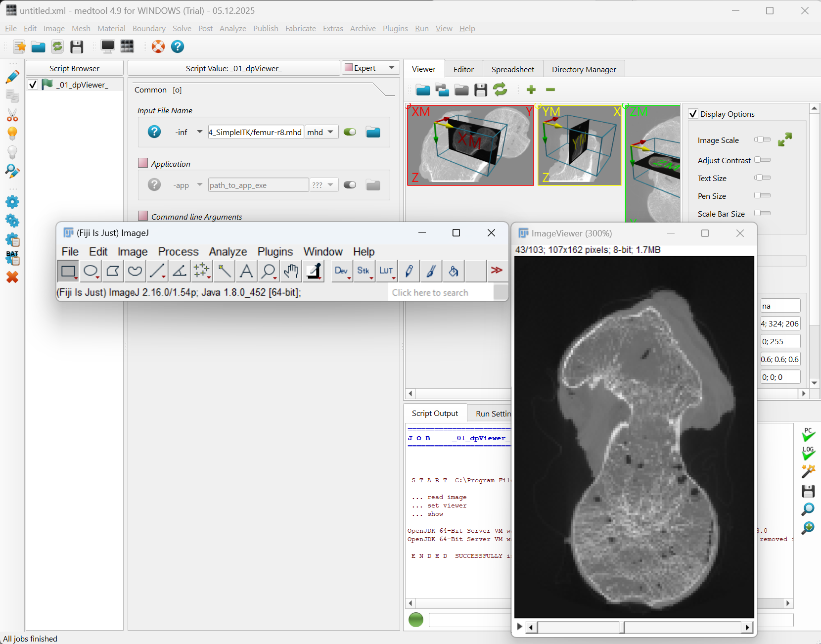Switch to the Spreadsheet tab

pos(512,69)
